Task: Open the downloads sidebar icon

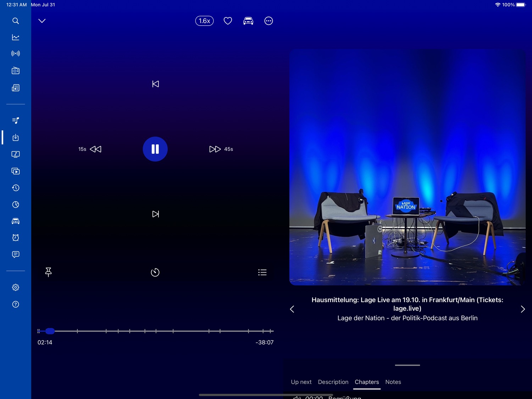Action: [x=16, y=137]
